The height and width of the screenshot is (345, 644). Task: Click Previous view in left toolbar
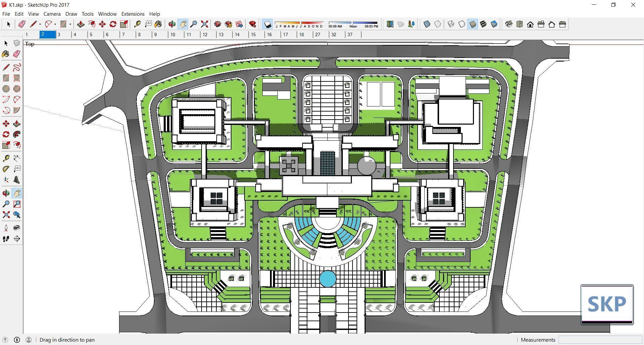point(17,215)
